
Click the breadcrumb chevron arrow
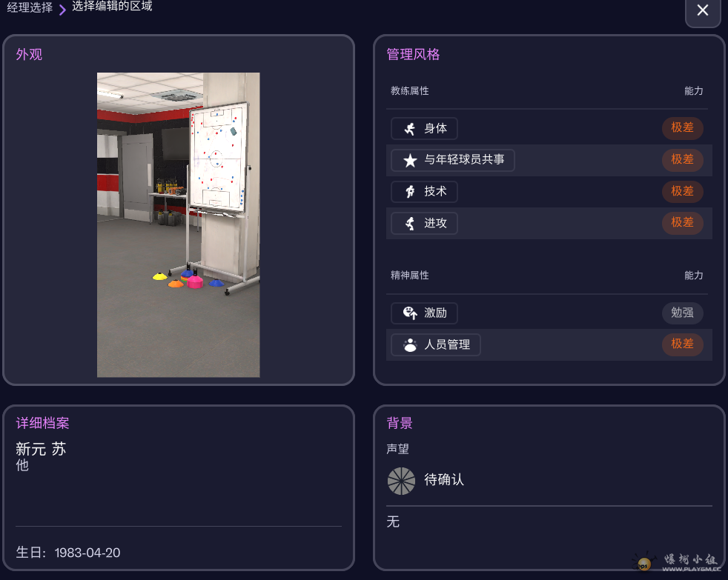(x=62, y=10)
